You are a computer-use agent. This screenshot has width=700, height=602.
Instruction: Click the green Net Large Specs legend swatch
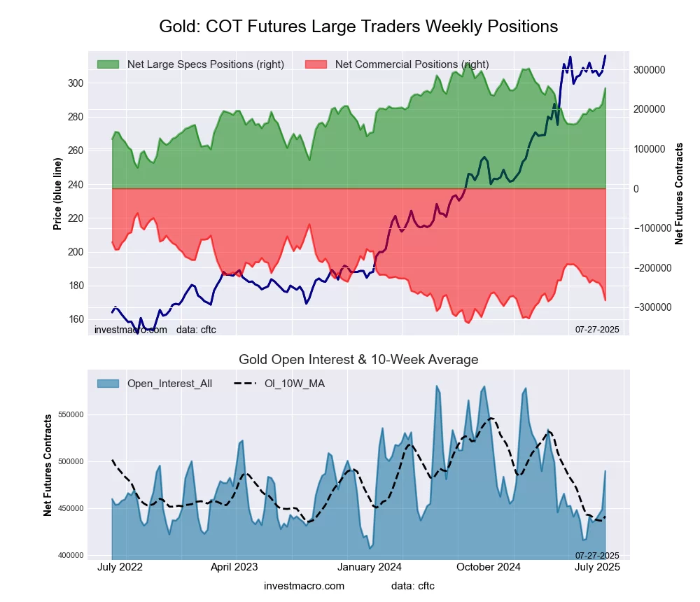click(108, 64)
